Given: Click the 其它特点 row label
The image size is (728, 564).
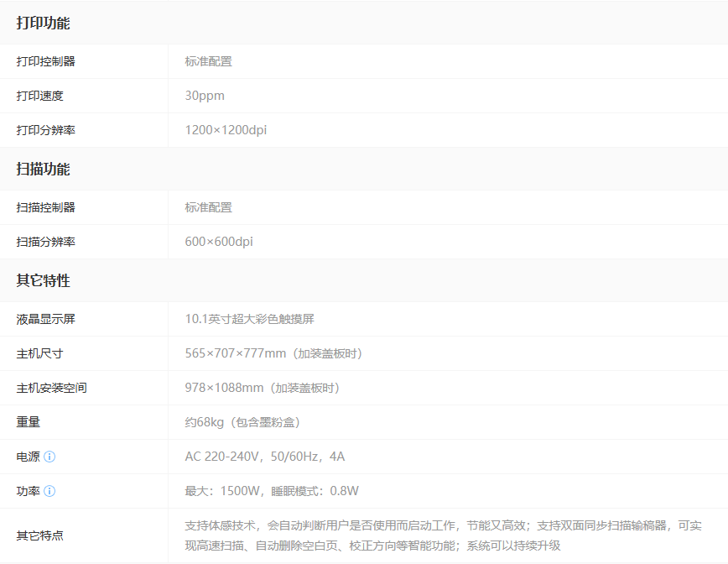Looking at the screenshot, I should coord(39,535).
